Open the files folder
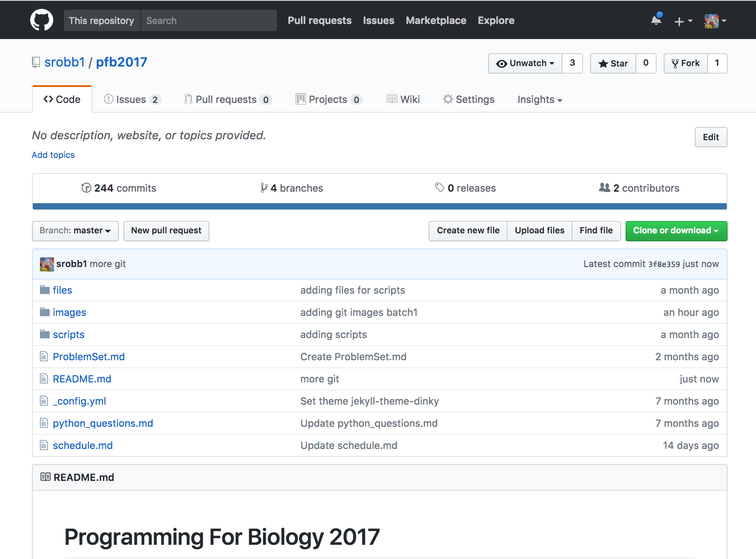 [63, 290]
